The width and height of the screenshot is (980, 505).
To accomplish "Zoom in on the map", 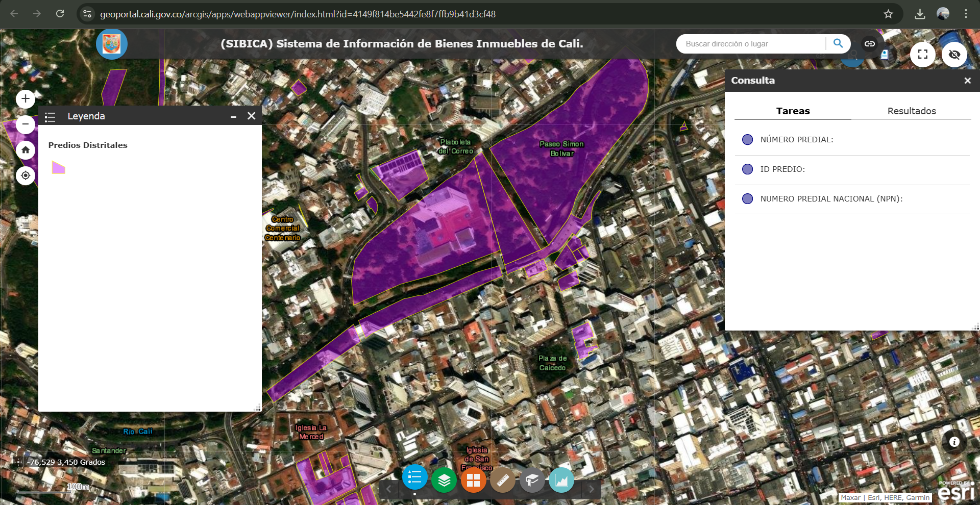I will tap(26, 99).
